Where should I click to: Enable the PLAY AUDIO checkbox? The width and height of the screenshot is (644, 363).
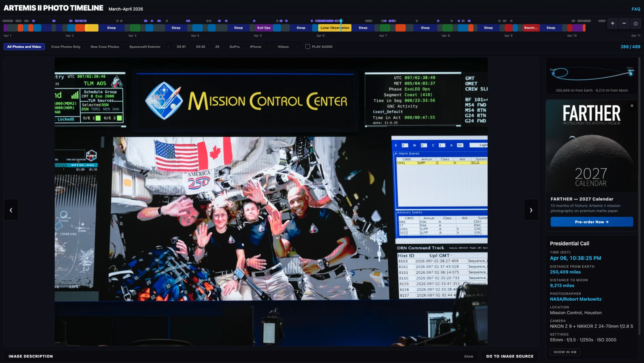click(x=308, y=47)
